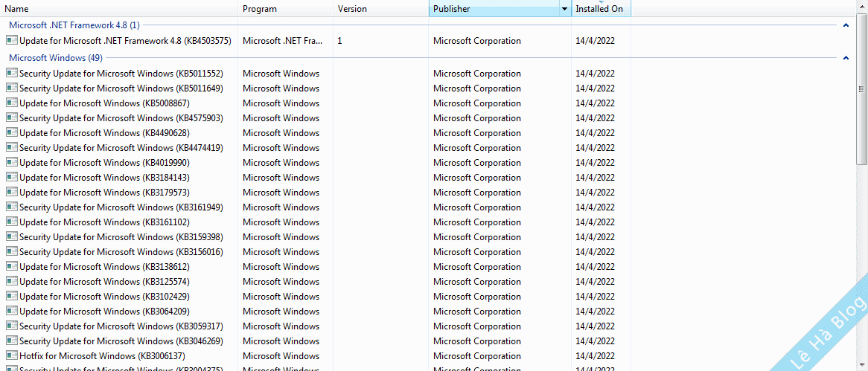Click Microsoft Windows program cell for KB3125574
Screen dimensions: 868x371
(281, 282)
